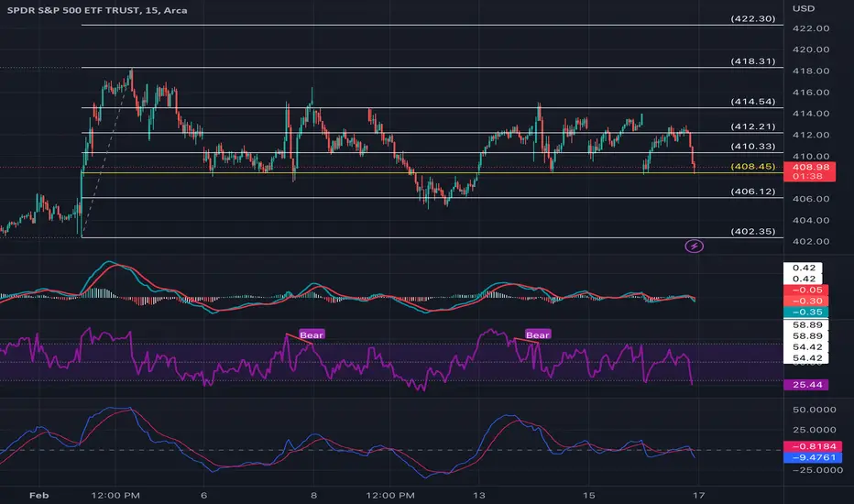The image size is (854, 504).
Task: Select the teal -0.35 MACD value label
Action: click(806, 312)
